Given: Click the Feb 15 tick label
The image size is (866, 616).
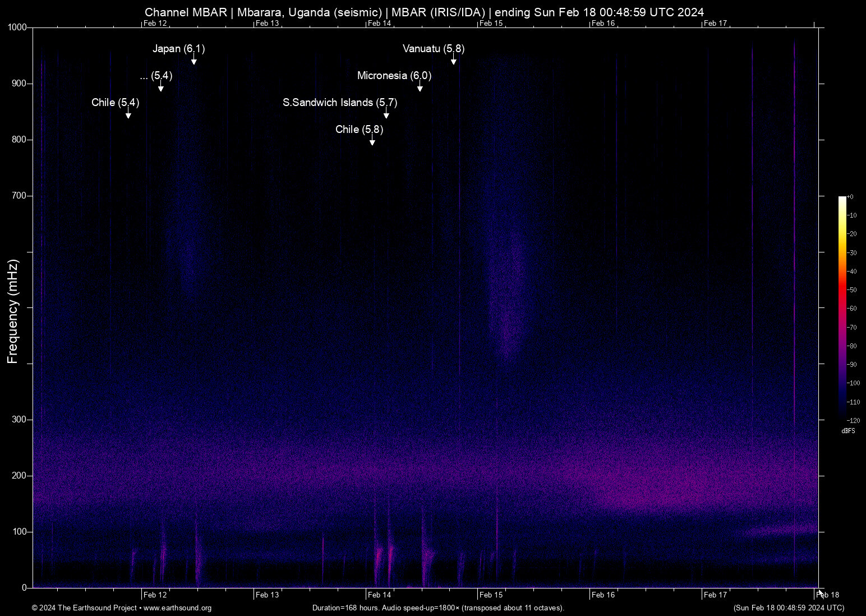Looking at the screenshot, I should click(x=491, y=594).
